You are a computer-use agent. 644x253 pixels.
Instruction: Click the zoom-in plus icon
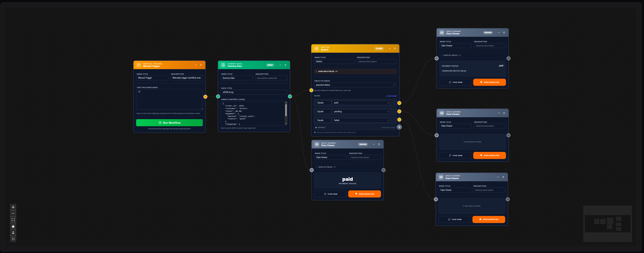tap(13, 207)
